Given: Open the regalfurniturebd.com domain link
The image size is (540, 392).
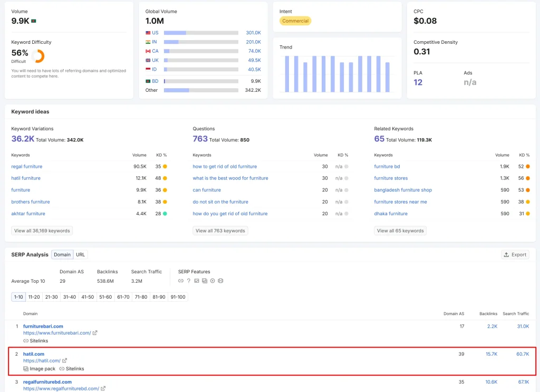Looking at the screenshot, I should click(x=47, y=381).
